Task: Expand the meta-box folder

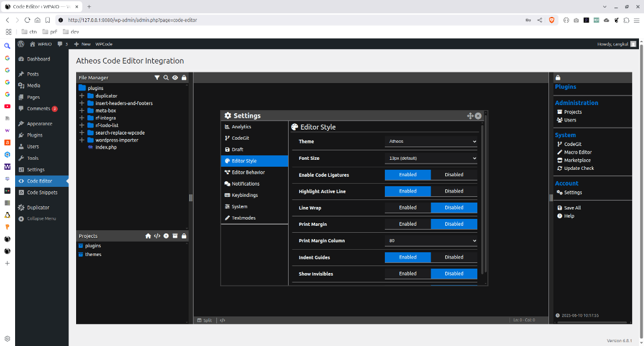Action: [82, 111]
